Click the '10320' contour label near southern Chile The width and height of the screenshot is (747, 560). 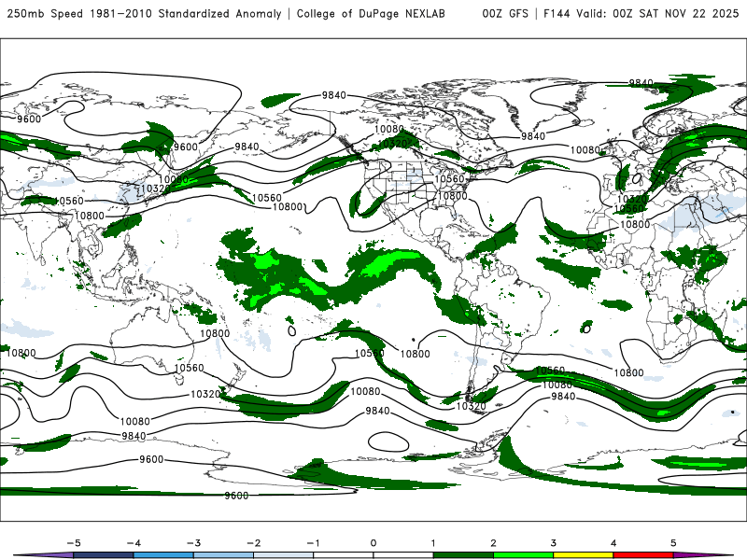(472, 406)
